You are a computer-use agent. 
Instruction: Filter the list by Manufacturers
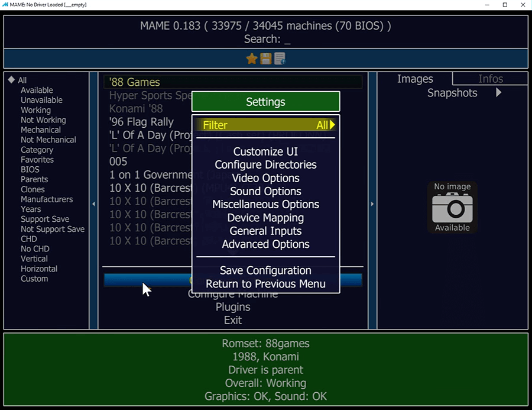coord(47,199)
